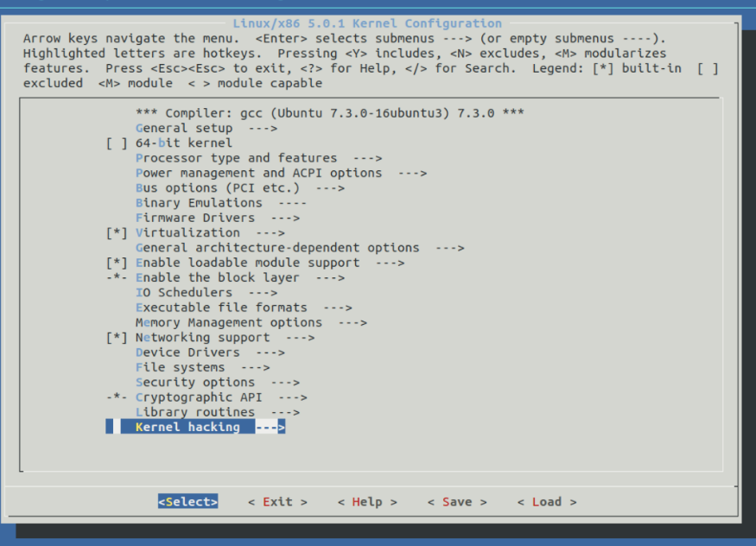Screen dimensions: 756x546
Task: Open Power management and ACPI options
Action: (281, 173)
